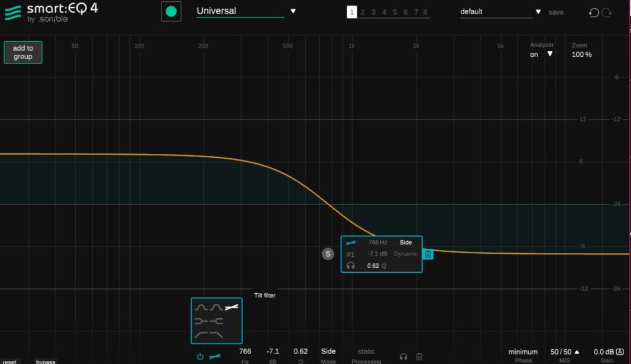Click the undo arrow icon
Screen dimensions: 631x364
tap(593, 12)
